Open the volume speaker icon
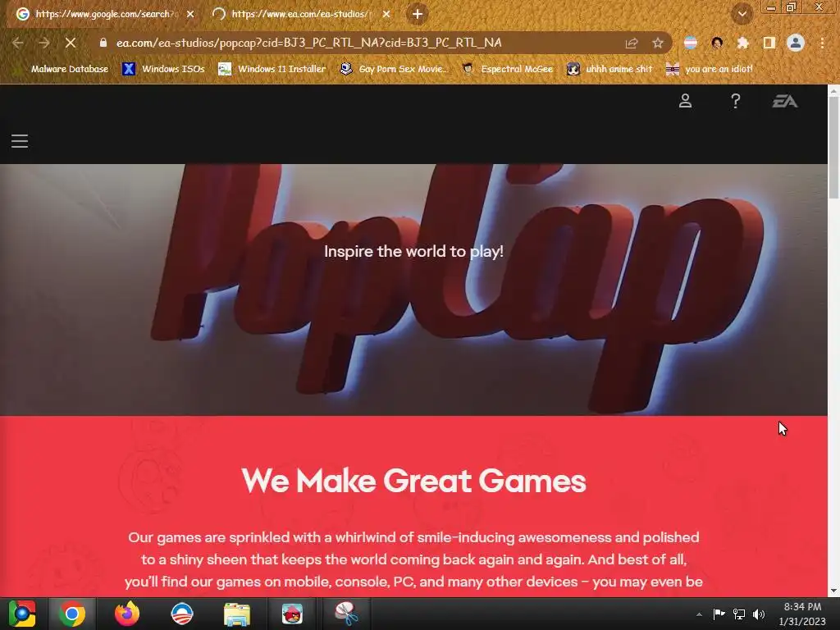 759,614
